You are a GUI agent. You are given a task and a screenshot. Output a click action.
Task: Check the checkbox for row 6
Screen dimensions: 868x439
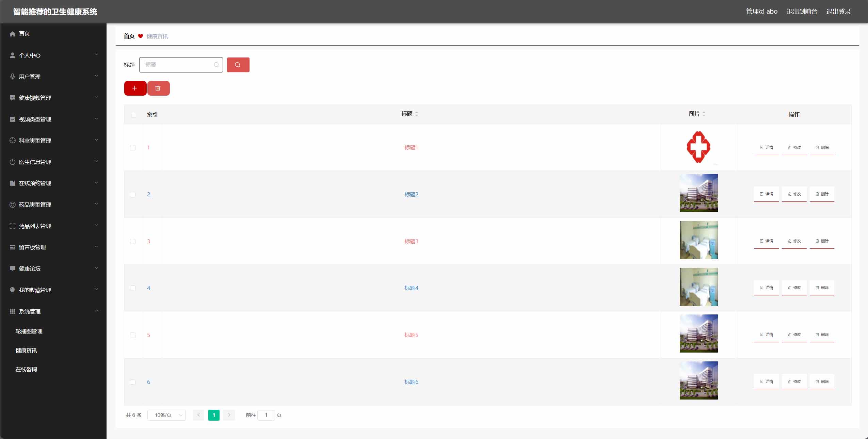133,382
